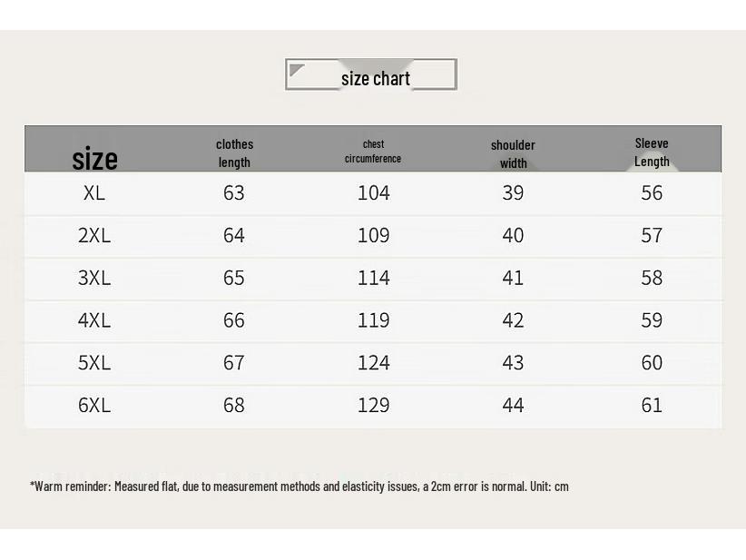Click the "clothes length" column header
The image size is (746, 560).
(234, 152)
